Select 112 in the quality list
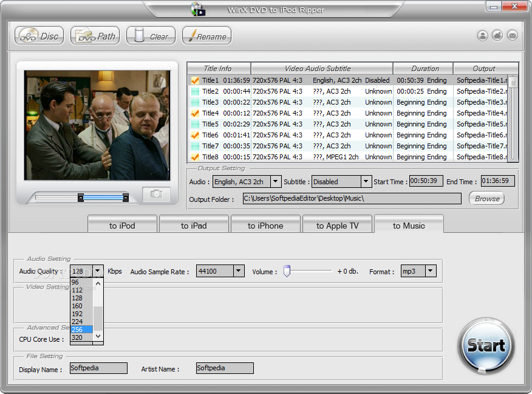This screenshot has height=394, width=532. click(81, 290)
